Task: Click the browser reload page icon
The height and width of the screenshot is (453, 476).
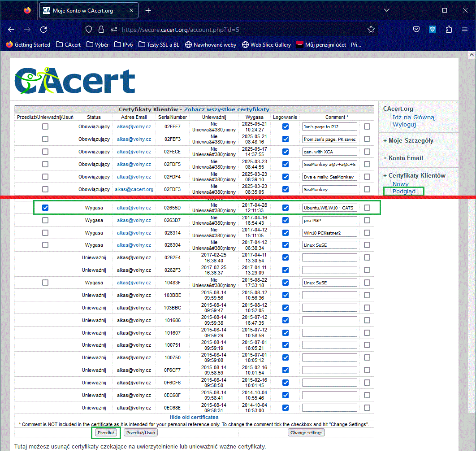Action: click(43, 30)
